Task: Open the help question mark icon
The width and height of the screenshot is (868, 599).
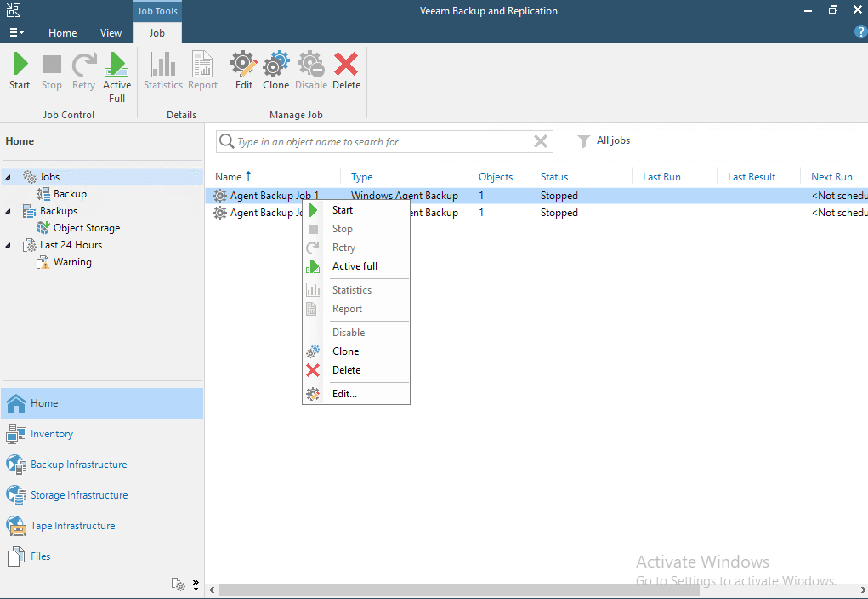Action: click(x=860, y=32)
